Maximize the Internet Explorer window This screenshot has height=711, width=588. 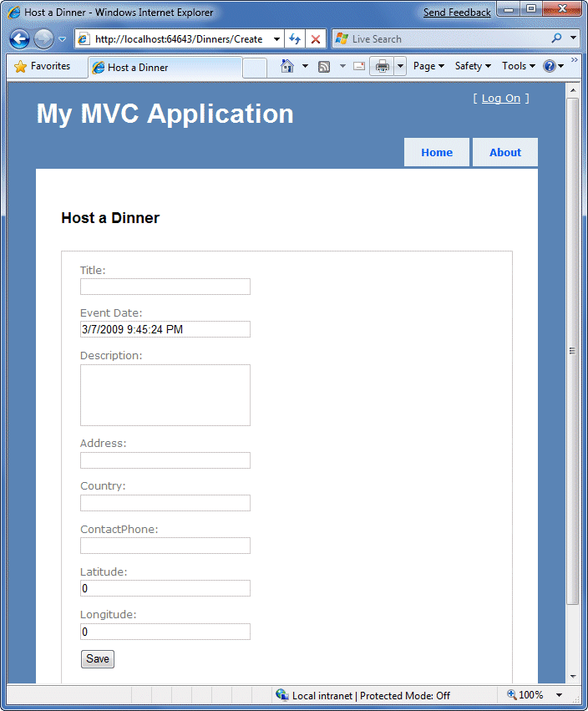click(x=531, y=8)
